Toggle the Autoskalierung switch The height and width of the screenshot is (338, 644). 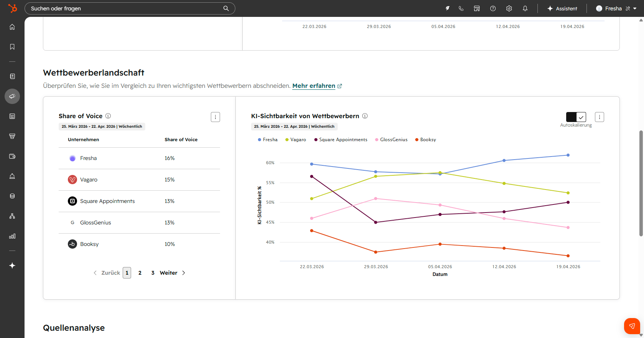(x=576, y=117)
